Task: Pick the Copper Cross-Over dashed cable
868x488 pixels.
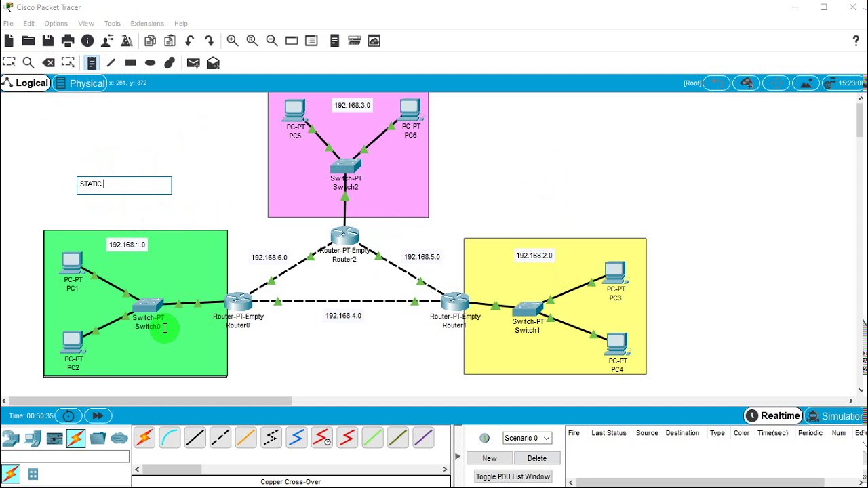Action: 220,439
